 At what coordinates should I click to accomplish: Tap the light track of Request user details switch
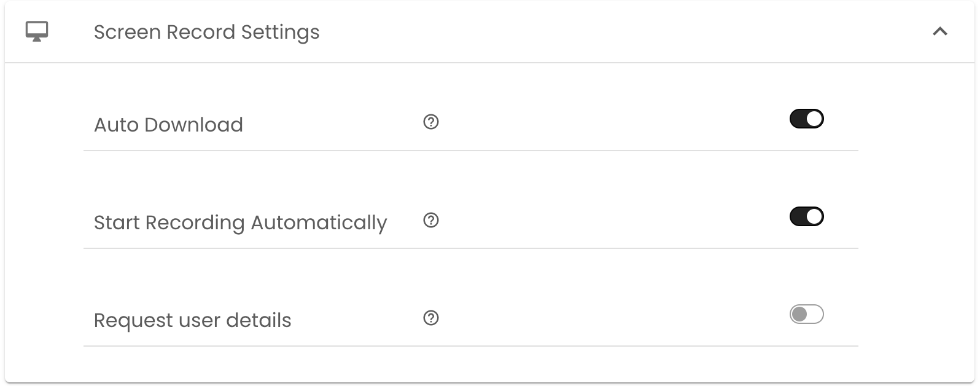(815, 315)
